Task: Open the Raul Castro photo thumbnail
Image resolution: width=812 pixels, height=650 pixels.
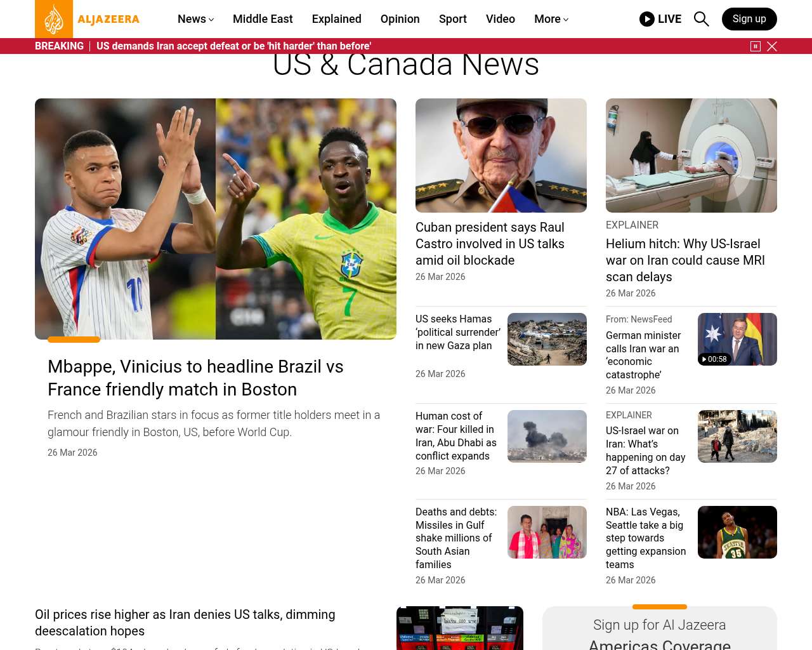Action: [x=501, y=156]
